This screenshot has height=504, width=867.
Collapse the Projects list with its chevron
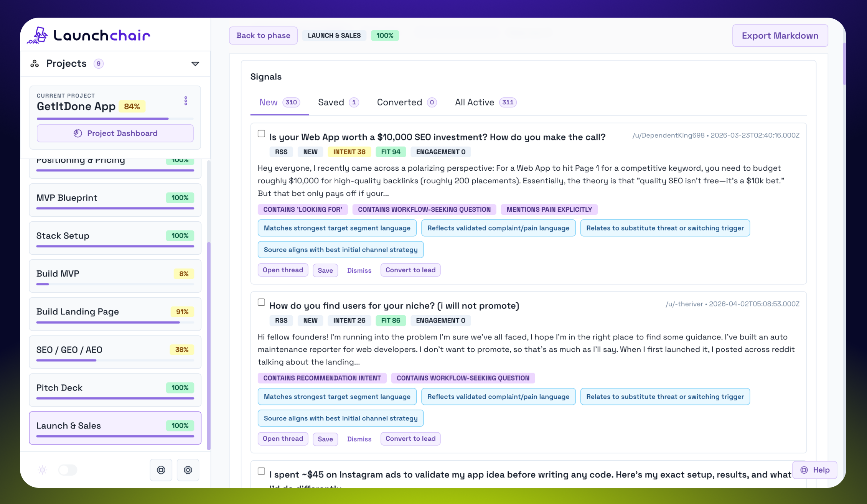(x=195, y=64)
